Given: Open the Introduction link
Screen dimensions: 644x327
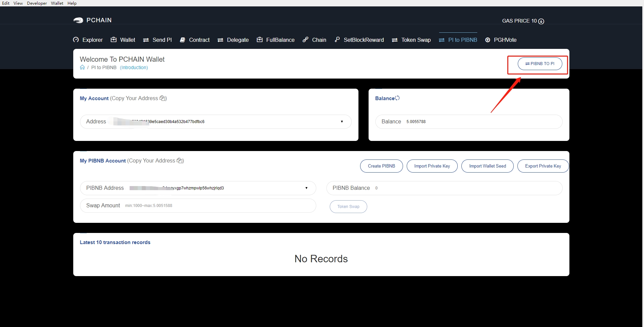Looking at the screenshot, I should pyautogui.click(x=134, y=67).
